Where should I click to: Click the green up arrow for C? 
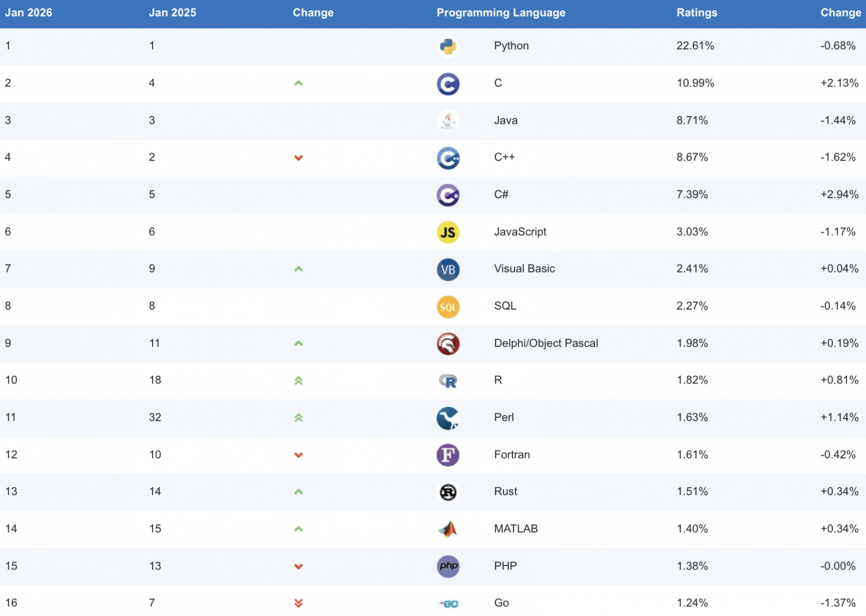pos(299,83)
